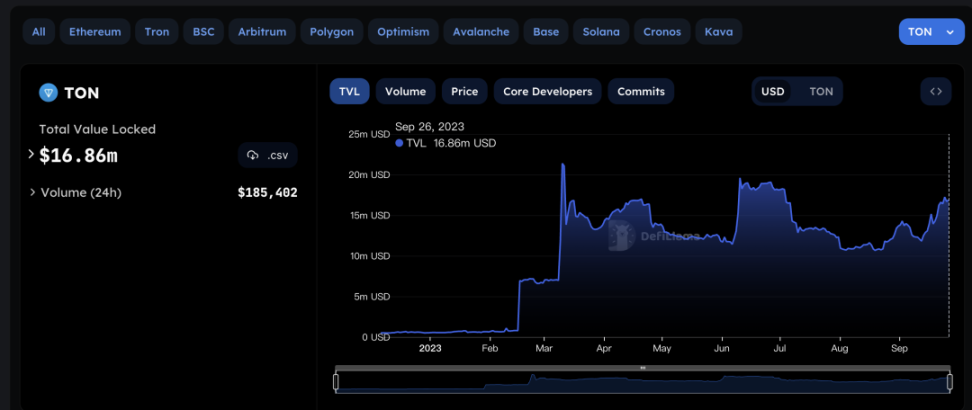This screenshot has height=410, width=972.
Task: Download the .csv data file
Action: [268, 155]
